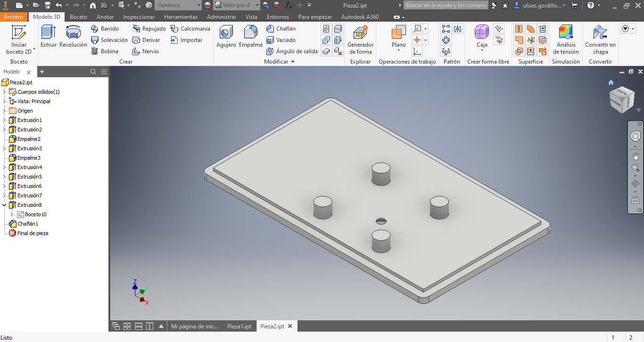The image size is (644, 342).
Task: Pick the Bobina coil tool
Action: point(104,51)
